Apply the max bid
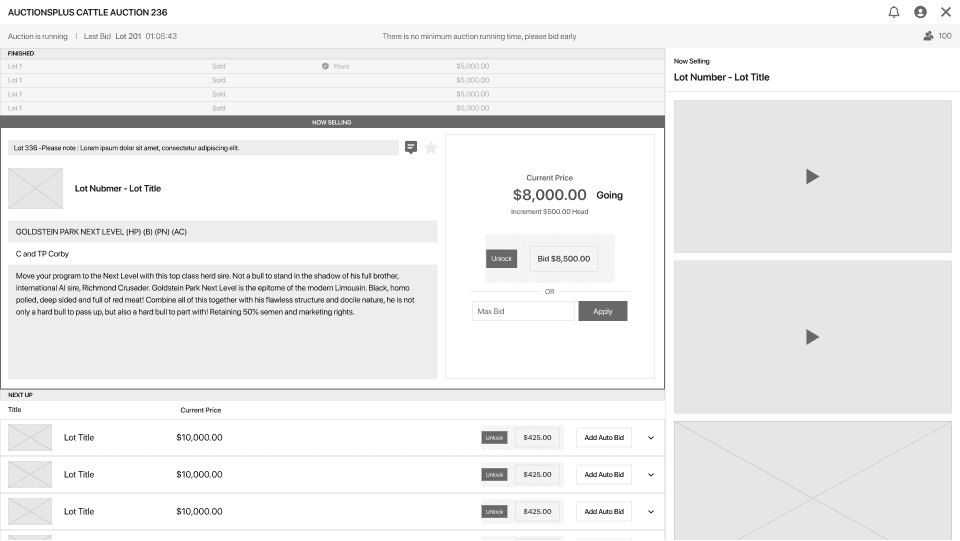This screenshot has height=541, width=960. (x=602, y=311)
